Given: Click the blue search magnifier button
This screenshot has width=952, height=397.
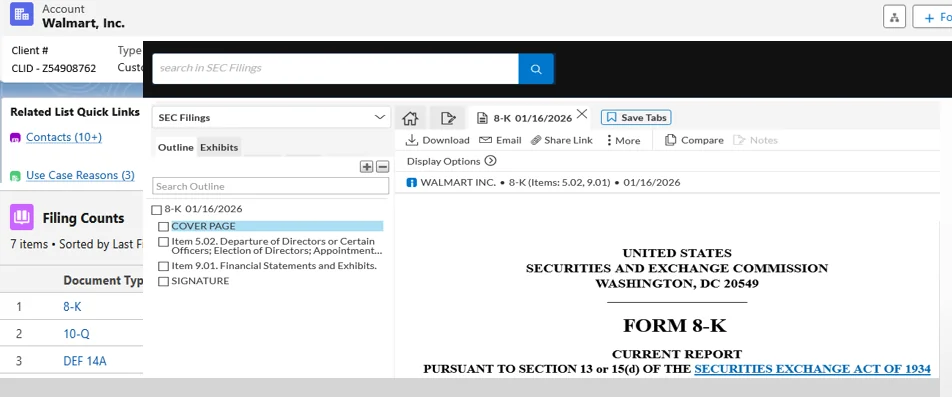Looking at the screenshot, I should [x=536, y=69].
